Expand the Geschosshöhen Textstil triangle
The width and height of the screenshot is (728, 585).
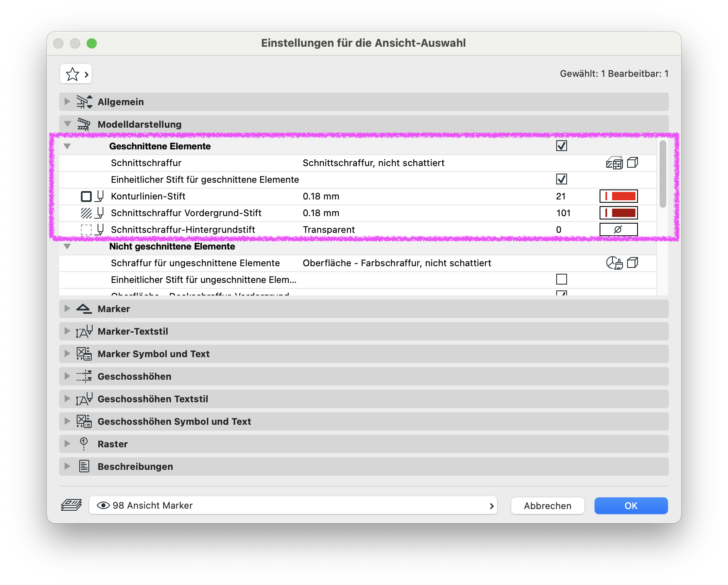pos(67,398)
